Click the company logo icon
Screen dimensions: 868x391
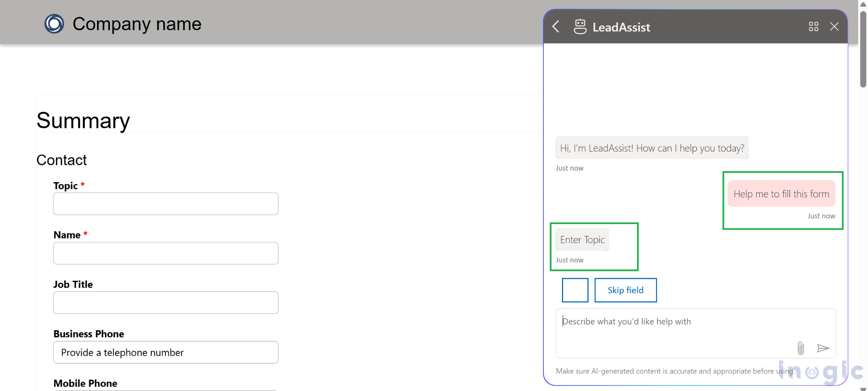54,24
